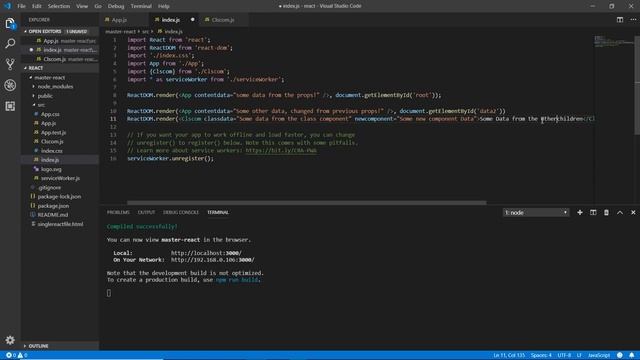Open notifications bell in status bar

pyautogui.click(x=632, y=356)
